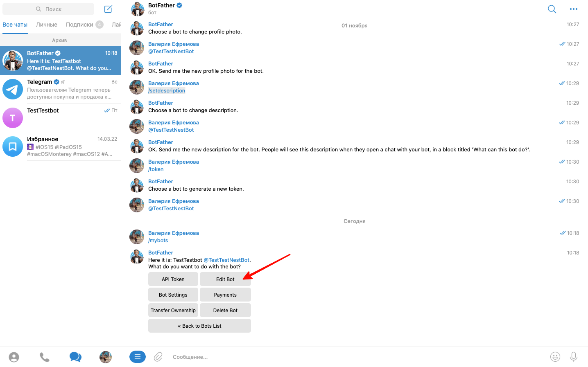This screenshot has height=367, width=588.
Task: Click the Поиск search field
Action: pyautogui.click(x=48, y=9)
